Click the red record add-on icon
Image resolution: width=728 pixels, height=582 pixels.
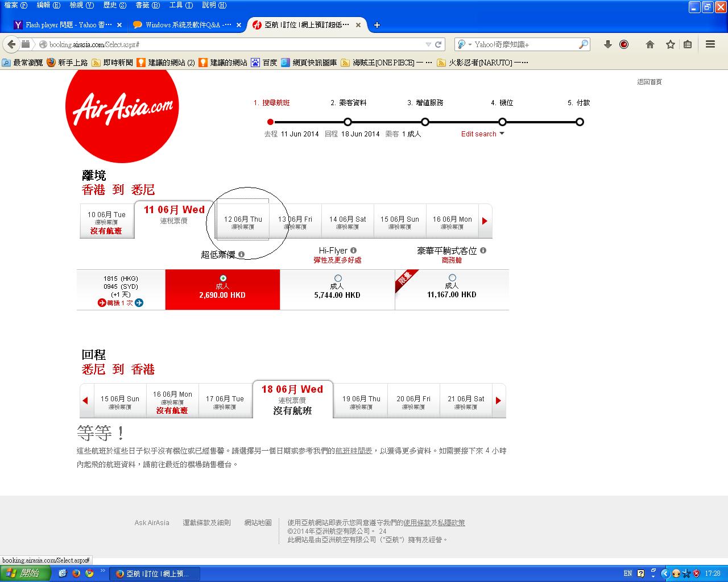tap(624, 44)
